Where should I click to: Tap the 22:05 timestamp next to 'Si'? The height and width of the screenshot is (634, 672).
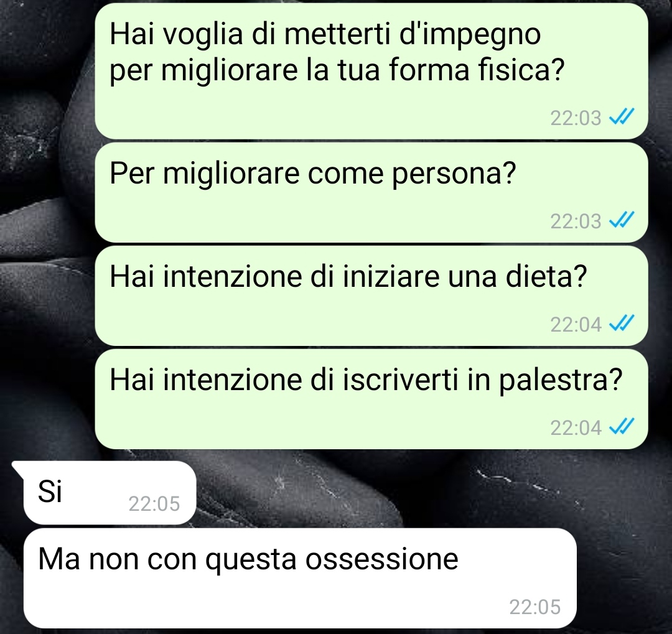154,504
